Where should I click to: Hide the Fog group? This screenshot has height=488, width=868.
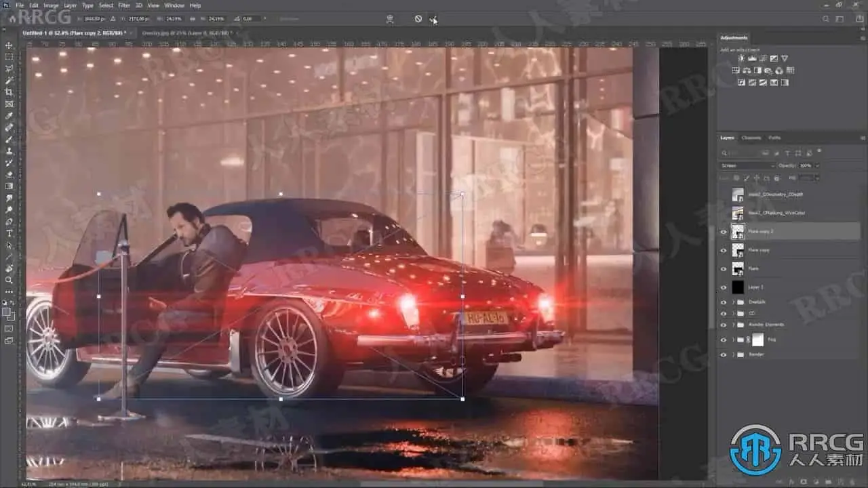724,340
